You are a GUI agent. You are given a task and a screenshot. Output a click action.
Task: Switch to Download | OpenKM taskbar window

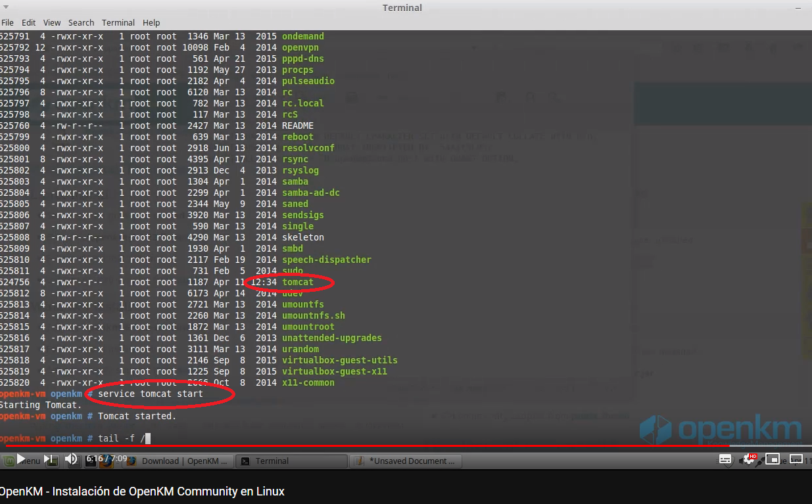click(x=178, y=461)
